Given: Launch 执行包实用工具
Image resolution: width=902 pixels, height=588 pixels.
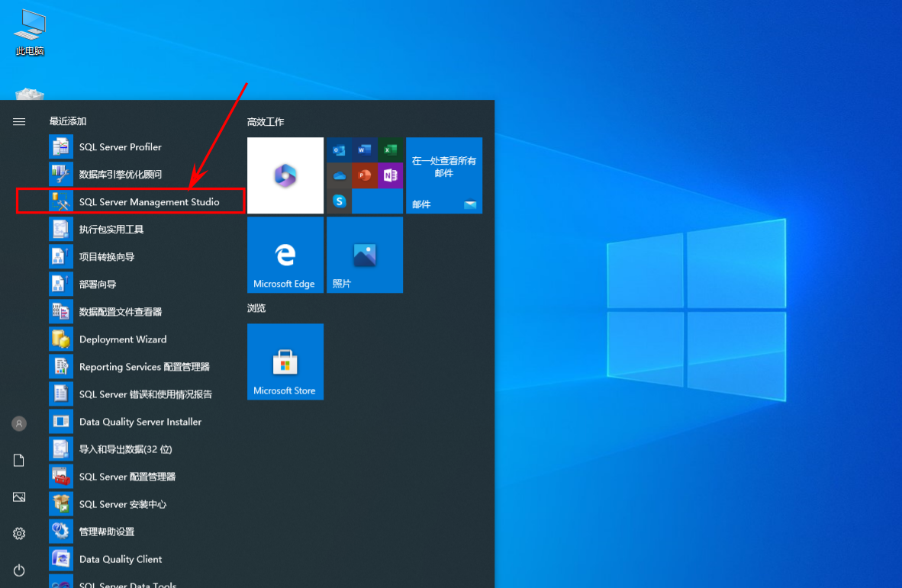Looking at the screenshot, I should point(143,230).
